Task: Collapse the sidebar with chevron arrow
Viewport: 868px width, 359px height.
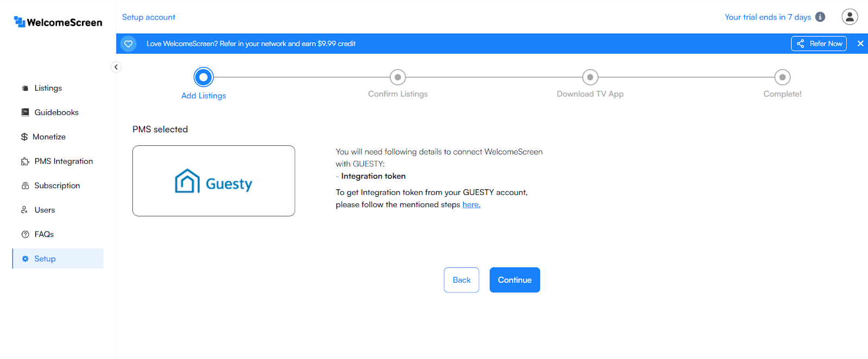Action: tap(116, 67)
